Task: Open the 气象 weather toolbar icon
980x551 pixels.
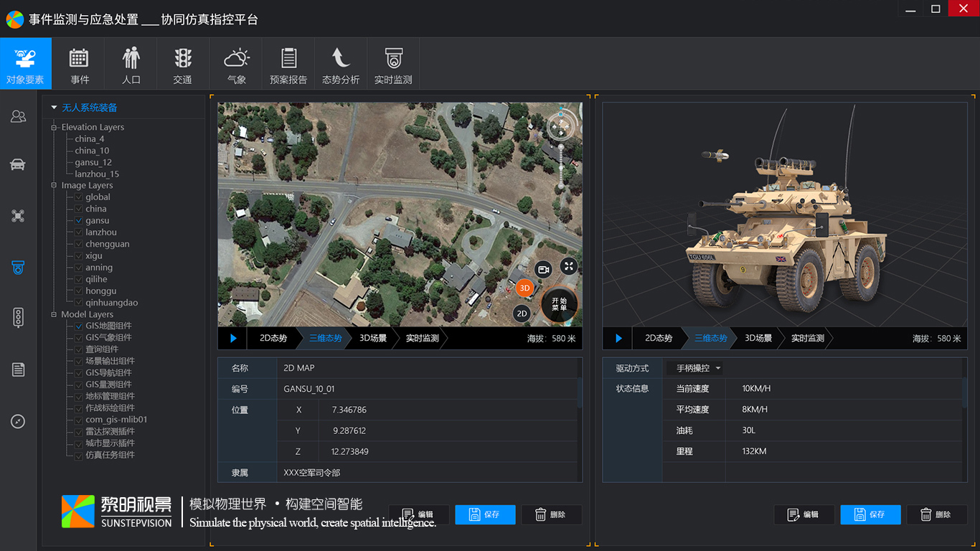Action: point(236,64)
